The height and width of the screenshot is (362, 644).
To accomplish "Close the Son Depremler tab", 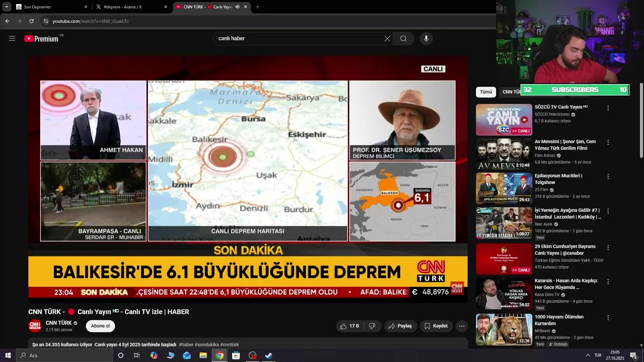I will (x=86, y=7).
